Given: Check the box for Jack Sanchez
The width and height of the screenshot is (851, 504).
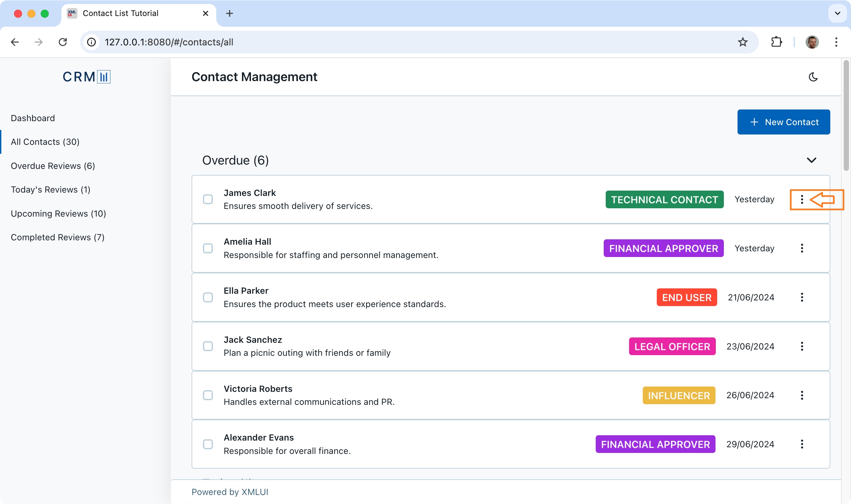Looking at the screenshot, I should click(208, 346).
